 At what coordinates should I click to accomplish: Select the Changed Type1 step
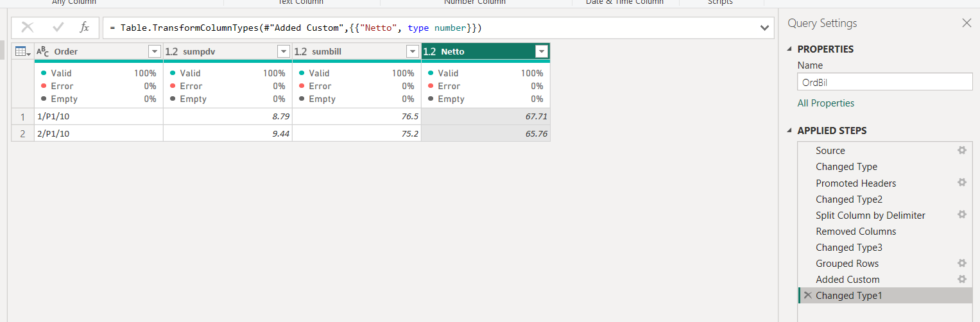click(885, 296)
